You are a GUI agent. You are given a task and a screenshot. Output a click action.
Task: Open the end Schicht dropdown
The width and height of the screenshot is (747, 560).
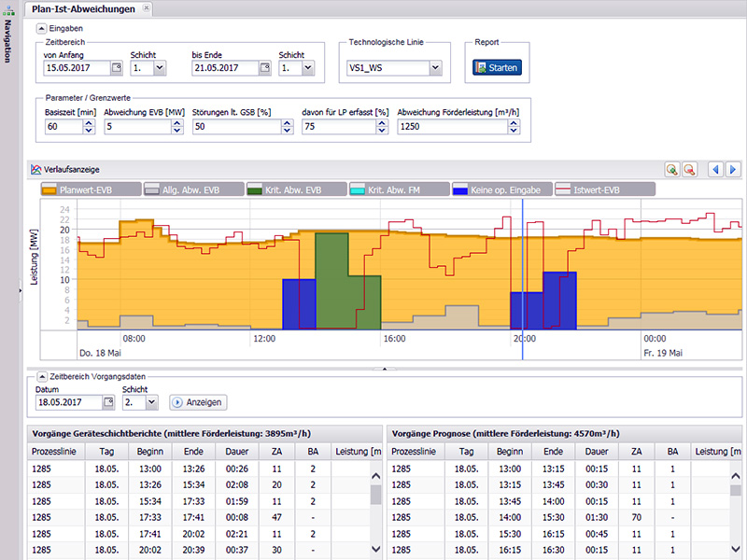click(x=308, y=67)
